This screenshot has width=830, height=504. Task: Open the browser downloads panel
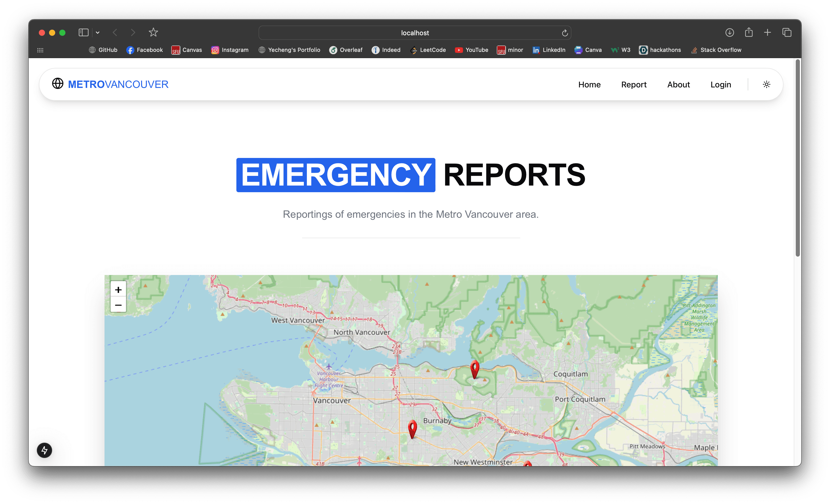pos(730,32)
